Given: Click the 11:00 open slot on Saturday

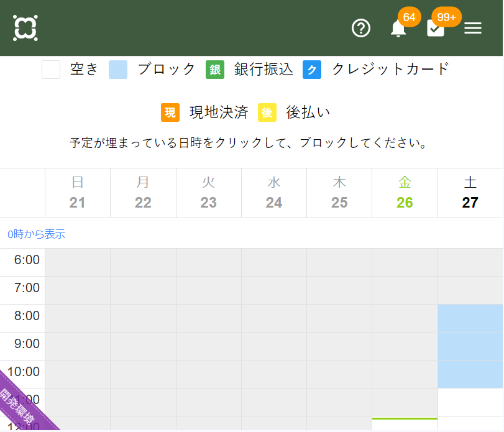Looking at the screenshot, I should coord(470,402).
